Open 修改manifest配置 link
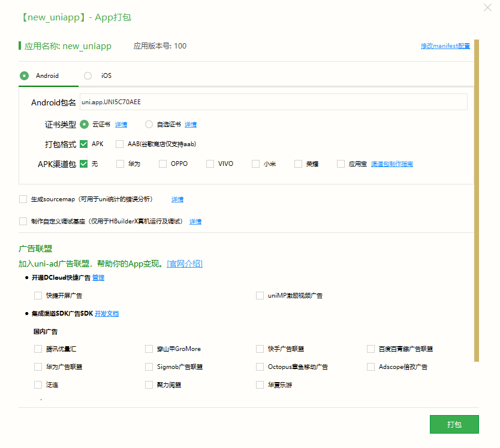This screenshot has height=448, width=500. (445, 46)
